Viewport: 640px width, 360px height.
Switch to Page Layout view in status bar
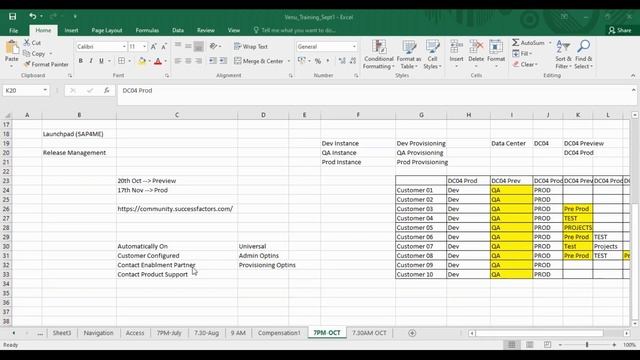click(x=529, y=345)
